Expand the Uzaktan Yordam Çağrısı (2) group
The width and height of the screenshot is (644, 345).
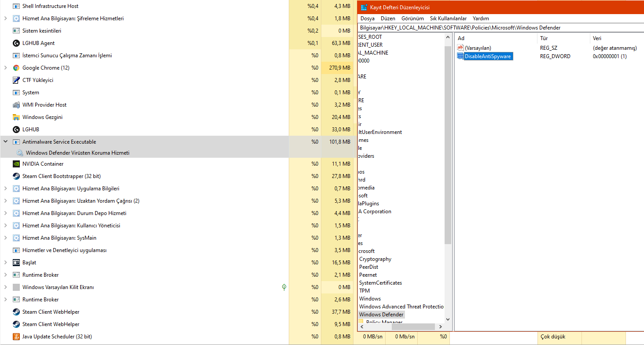click(5, 201)
